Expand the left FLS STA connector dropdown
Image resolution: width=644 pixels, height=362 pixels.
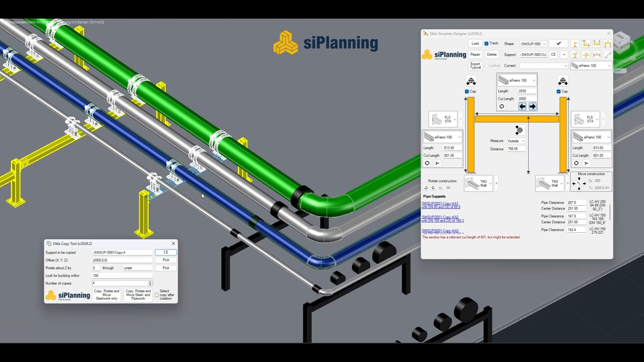pyautogui.click(x=455, y=119)
